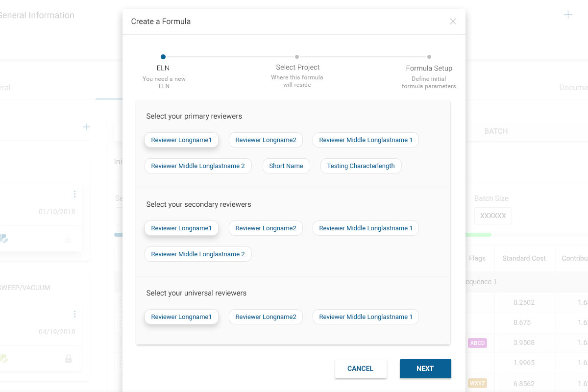This screenshot has width=588, height=392.
Task: Close the Create a Formula dialog
Action: point(453,21)
